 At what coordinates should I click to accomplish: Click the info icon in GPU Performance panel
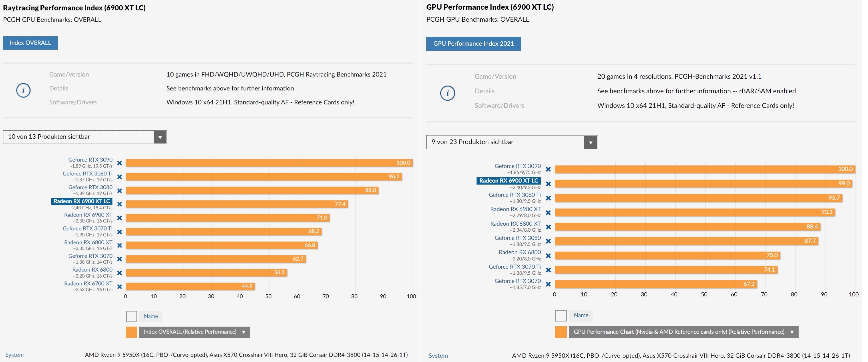click(447, 93)
